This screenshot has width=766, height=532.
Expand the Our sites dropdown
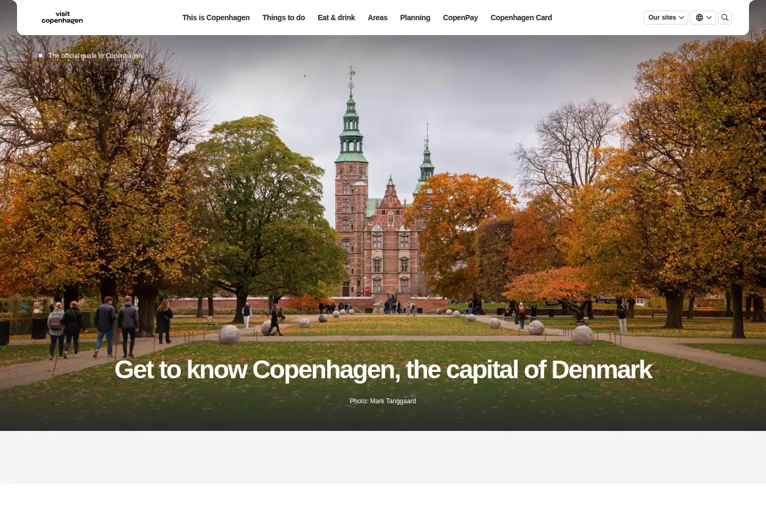[x=666, y=18]
